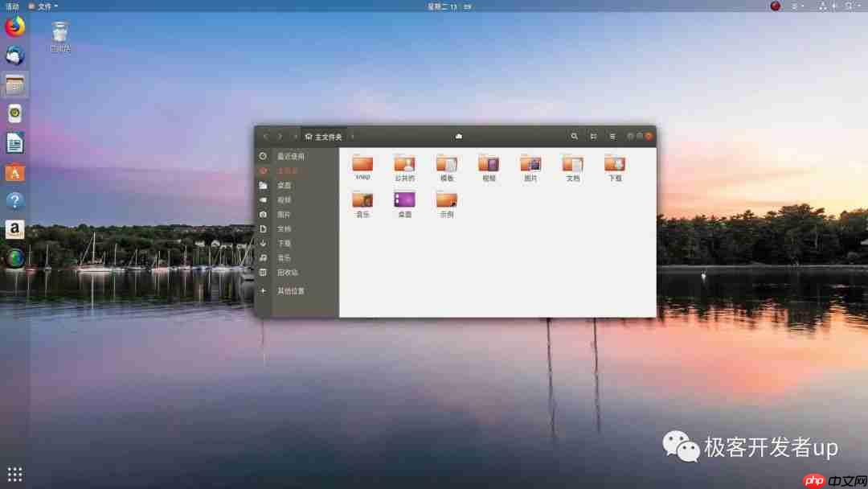This screenshot has height=489, width=868.
Task: Open 回收站 (Trash) in the sidebar
Action: tap(287, 272)
